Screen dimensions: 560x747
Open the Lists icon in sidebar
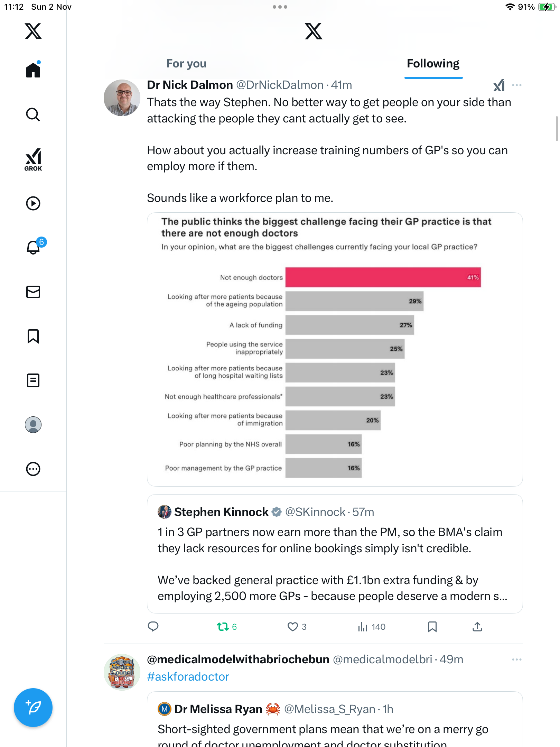33,380
